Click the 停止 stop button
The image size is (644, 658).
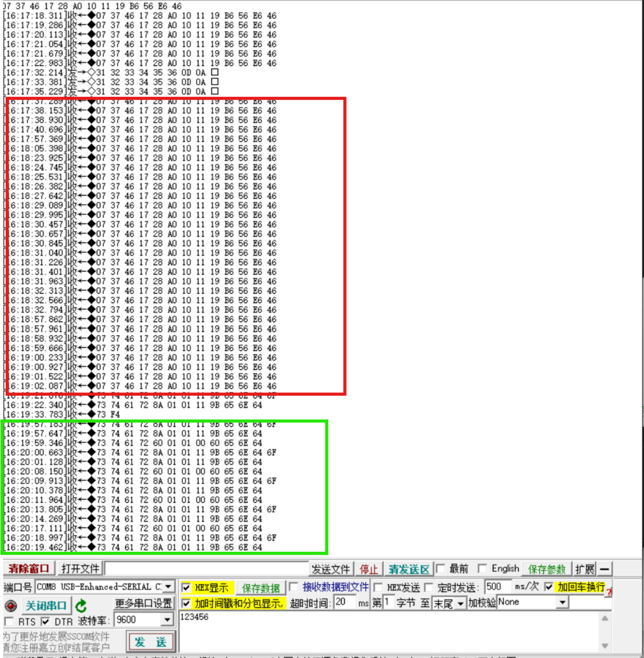369,569
